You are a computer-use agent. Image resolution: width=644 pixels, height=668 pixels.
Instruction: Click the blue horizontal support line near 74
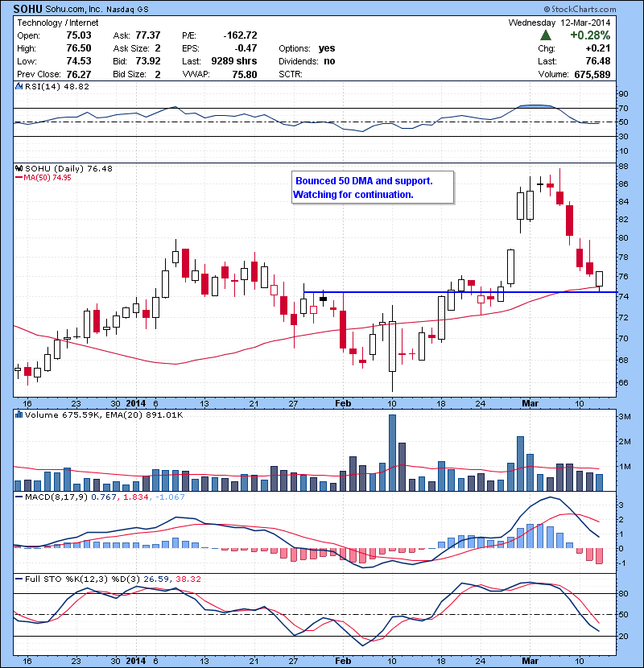pyautogui.click(x=460, y=292)
